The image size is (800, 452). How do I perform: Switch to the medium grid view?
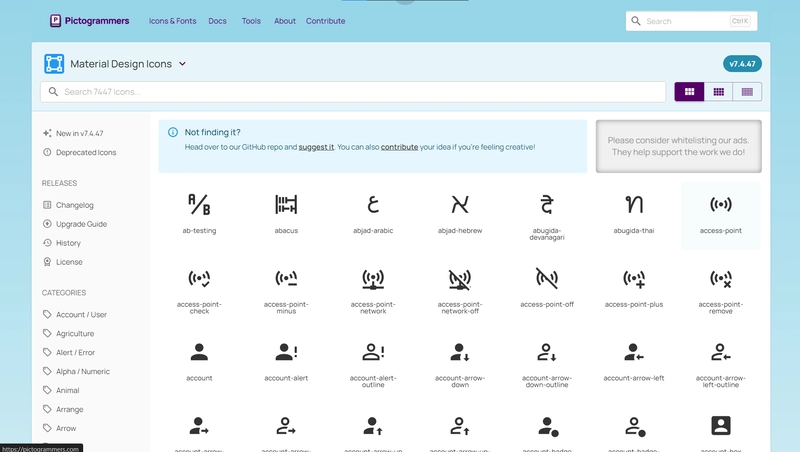[718, 92]
